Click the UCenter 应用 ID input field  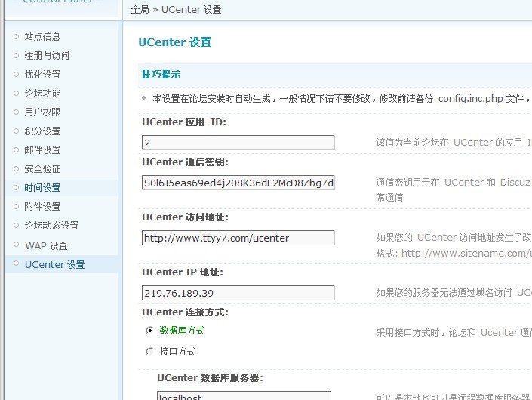point(238,143)
